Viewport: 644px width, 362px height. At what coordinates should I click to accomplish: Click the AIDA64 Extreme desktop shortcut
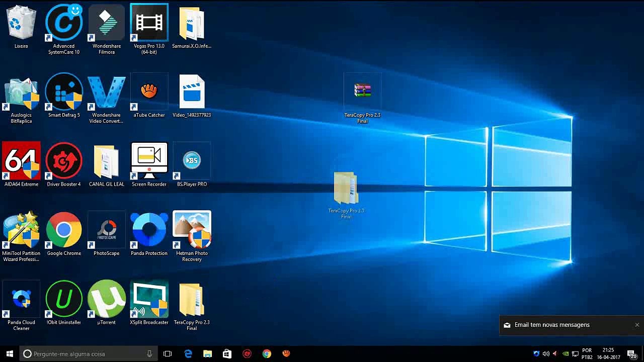[x=21, y=165]
